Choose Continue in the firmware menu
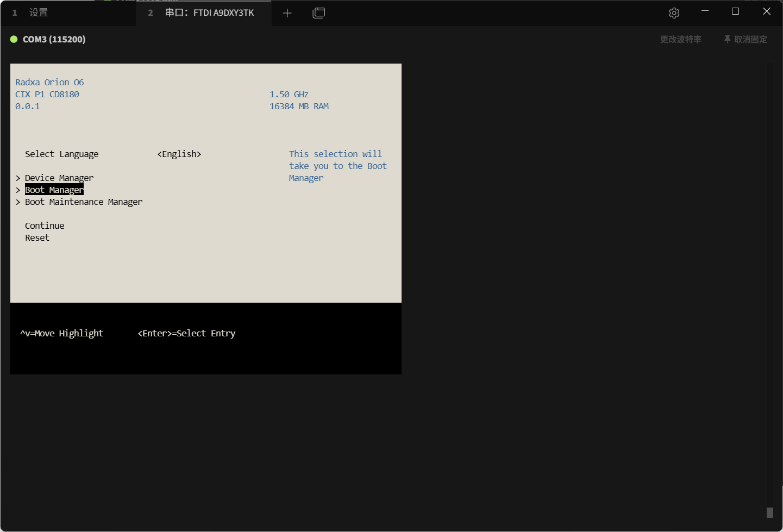The image size is (783, 532). coord(45,226)
